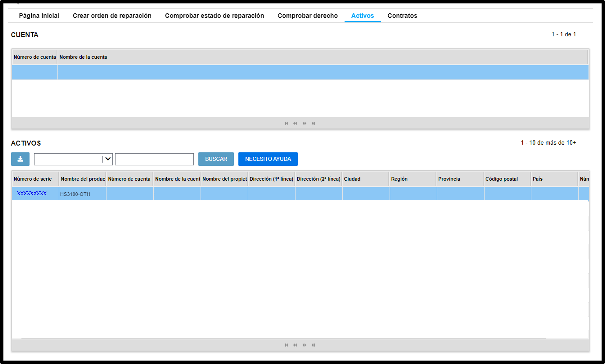605x364 pixels.
Task: Click Nombre de la cuenta header in Activos table
Action: click(x=177, y=179)
